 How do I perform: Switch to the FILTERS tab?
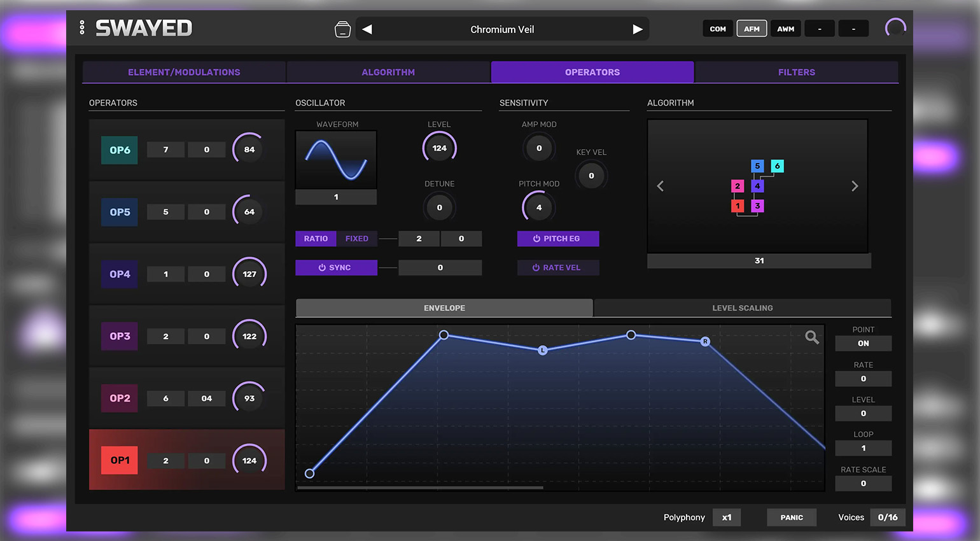click(x=796, y=73)
